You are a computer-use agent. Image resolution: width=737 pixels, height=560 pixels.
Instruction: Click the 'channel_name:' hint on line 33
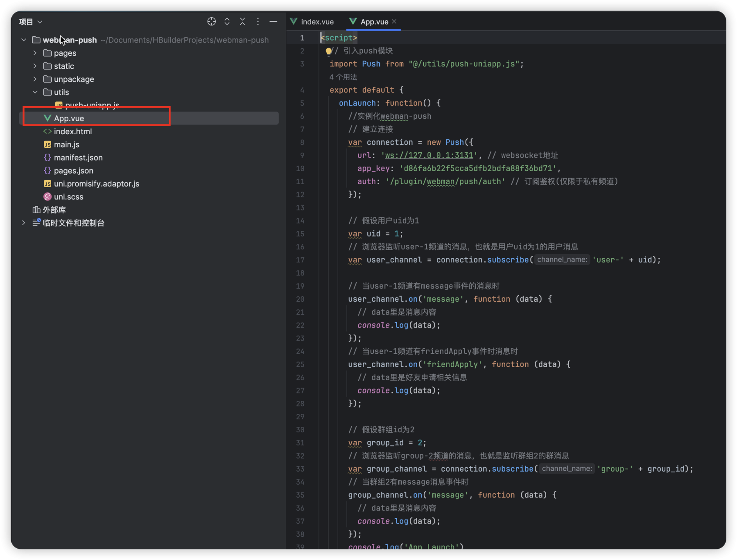tap(567, 469)
